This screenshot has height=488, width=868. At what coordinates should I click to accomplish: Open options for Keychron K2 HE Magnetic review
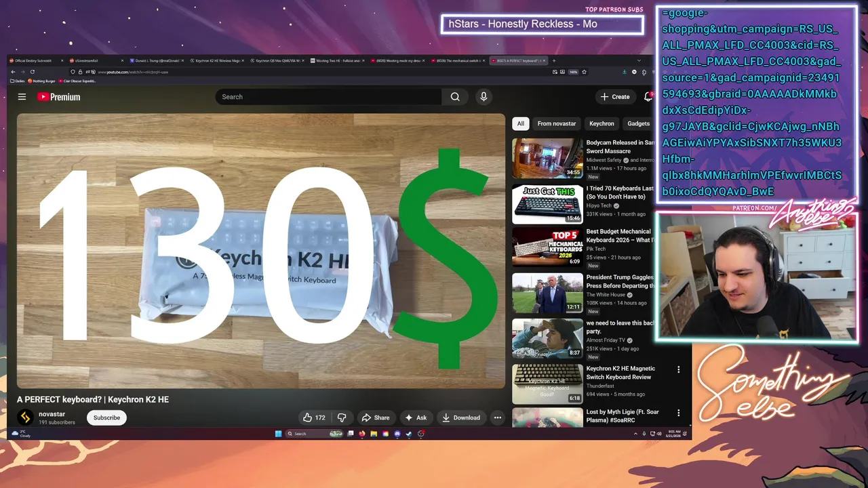[678, 369]
